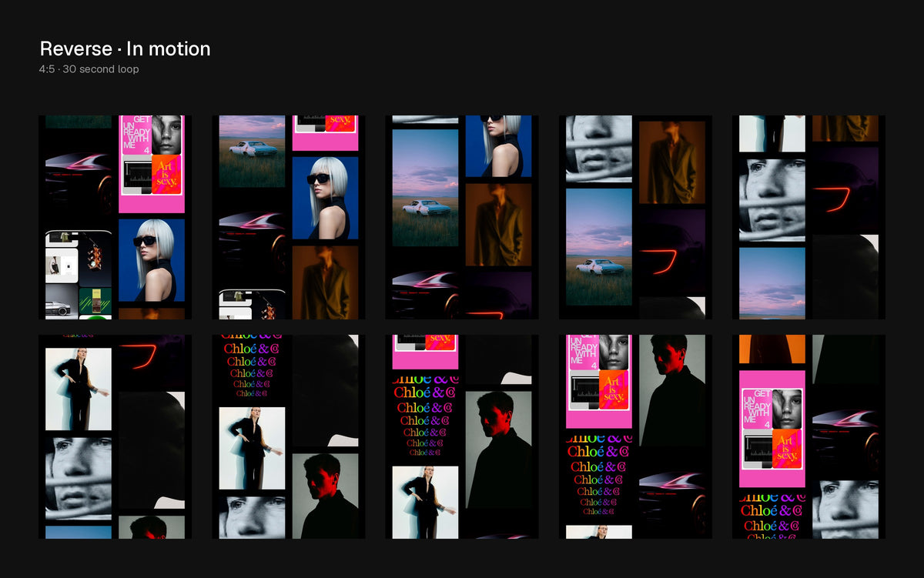Click the app mockup cards in first top-row frame

[79, 275]
